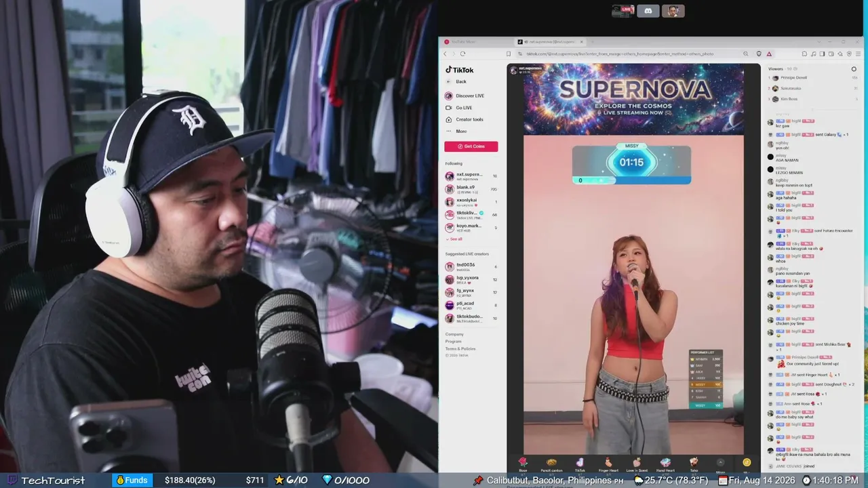The width and height of the screenshot is (868, 488).
Task: Click the face avatar thumbnail at top overlay
Action: click(x=673, y=11)
